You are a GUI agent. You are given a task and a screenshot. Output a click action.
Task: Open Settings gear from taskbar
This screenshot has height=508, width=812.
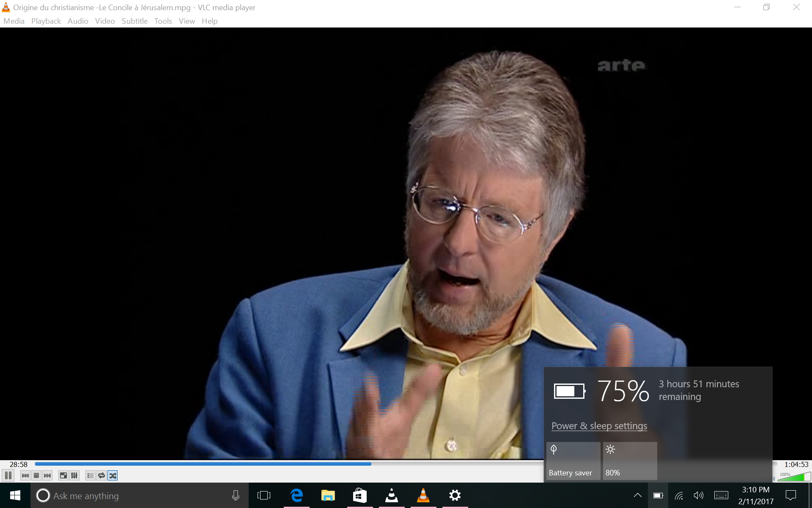pyautogui.click(x=455, y=495)
